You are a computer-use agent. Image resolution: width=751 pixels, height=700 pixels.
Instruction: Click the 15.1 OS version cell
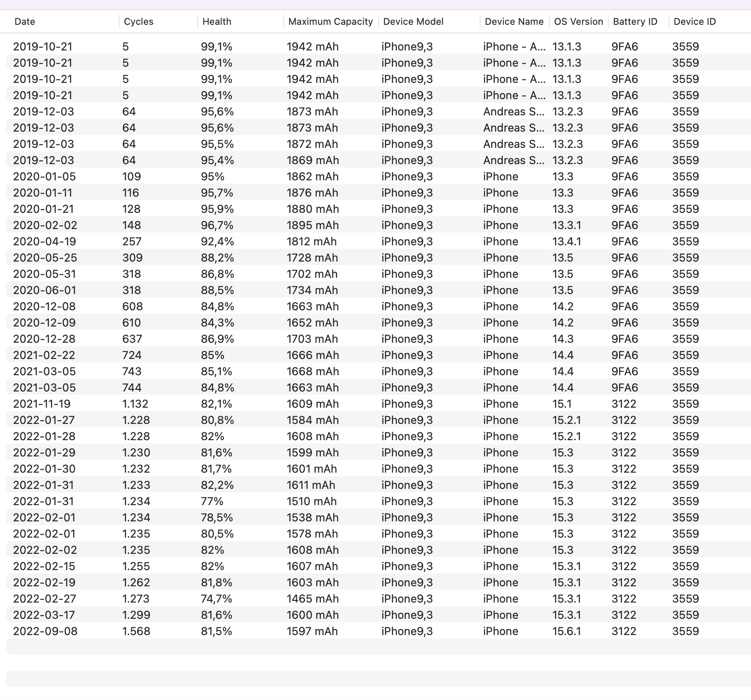pos(563,404)
